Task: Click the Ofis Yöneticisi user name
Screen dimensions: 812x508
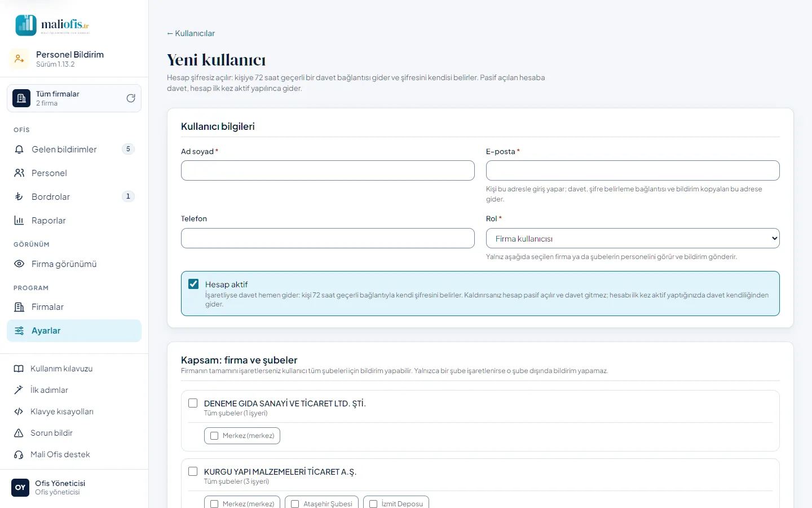Action: pyautogui.click(x=60, y=483)
